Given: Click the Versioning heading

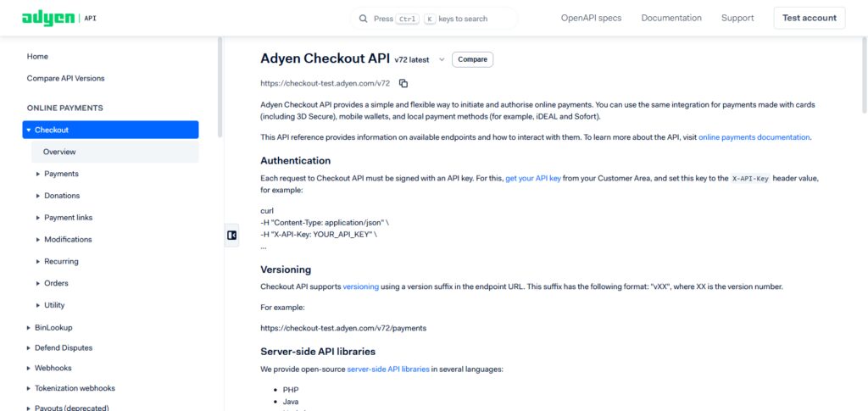Looking at the screenshot, I should pyautogui.click(x=286, y=270).
